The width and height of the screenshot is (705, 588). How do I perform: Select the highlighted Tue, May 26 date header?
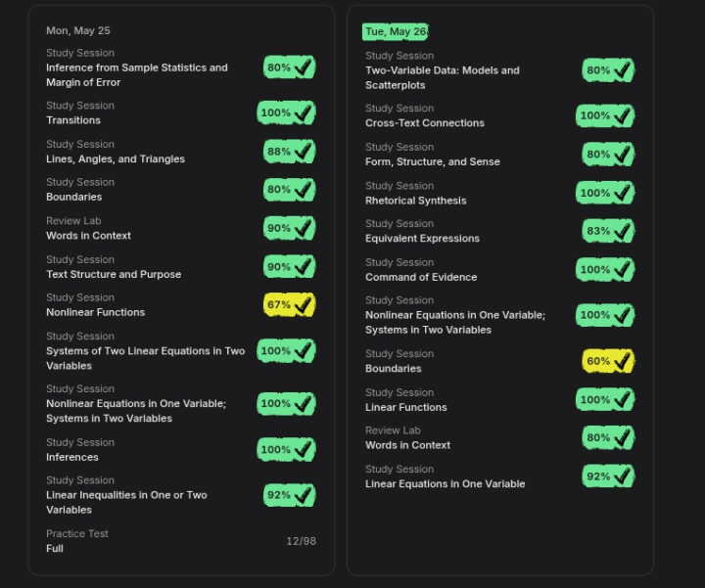coord(396,31)
